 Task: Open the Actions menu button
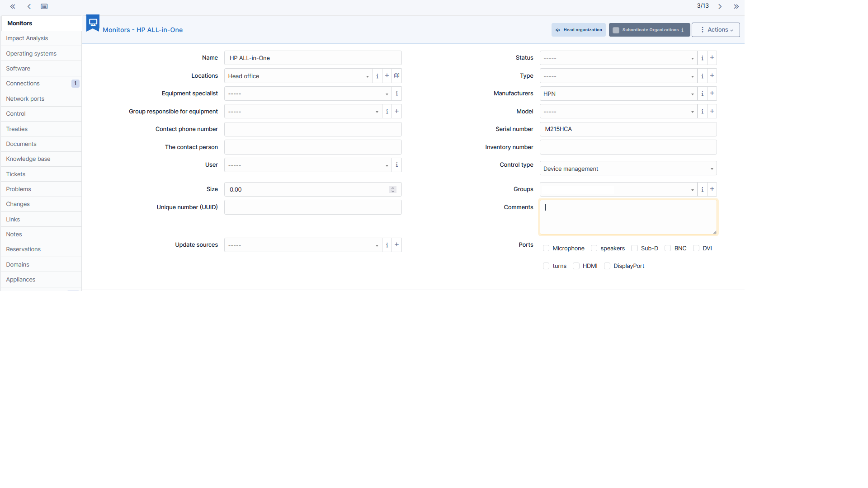(716, 30)
